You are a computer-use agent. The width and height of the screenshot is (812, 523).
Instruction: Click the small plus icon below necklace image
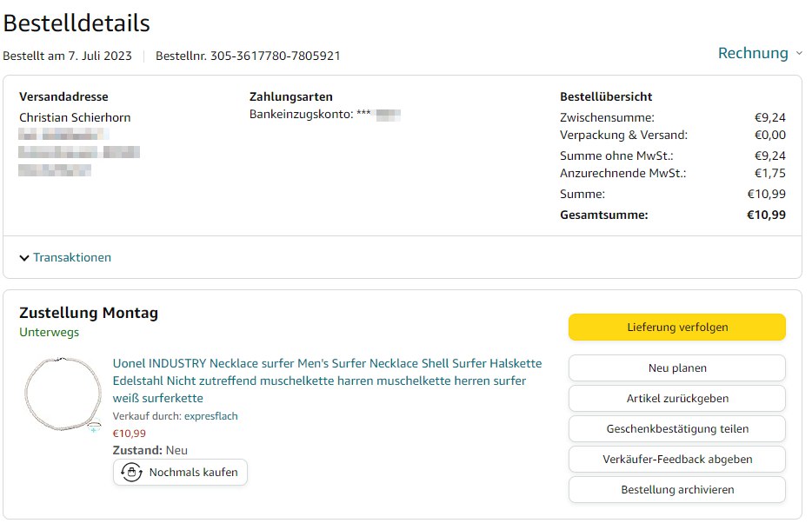coord(94,429)
